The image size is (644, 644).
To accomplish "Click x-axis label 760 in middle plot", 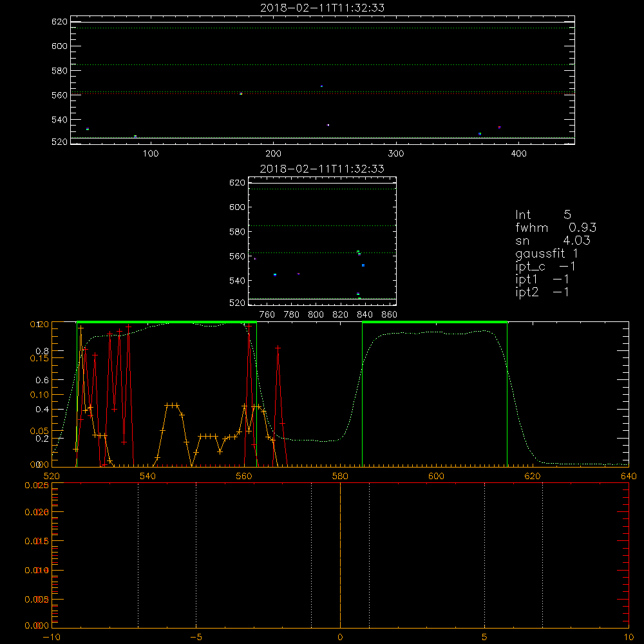I will [267, 315].
